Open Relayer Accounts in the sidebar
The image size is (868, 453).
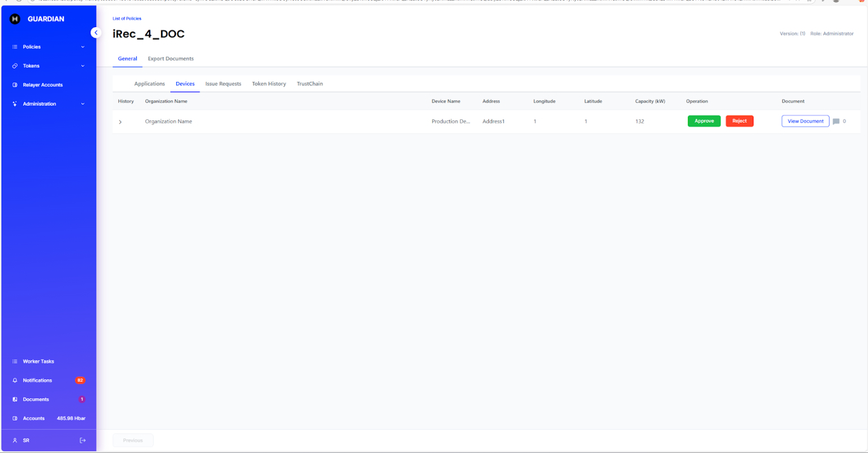[42, 85]
